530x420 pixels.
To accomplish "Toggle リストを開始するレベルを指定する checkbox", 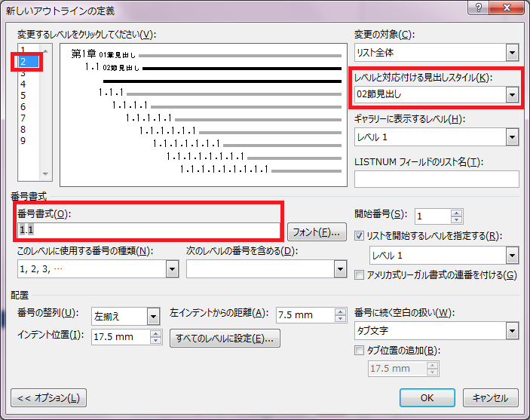I will (360, 236).
